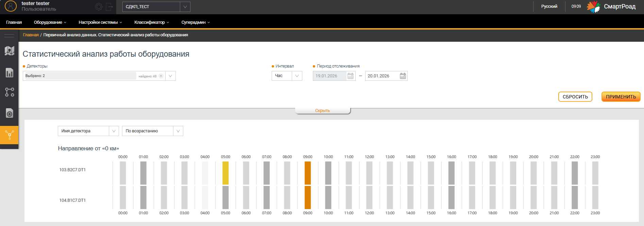Click the Главная breadcrumb link
The width and height of the screenshot is (644, 226).
pos(31,35)
